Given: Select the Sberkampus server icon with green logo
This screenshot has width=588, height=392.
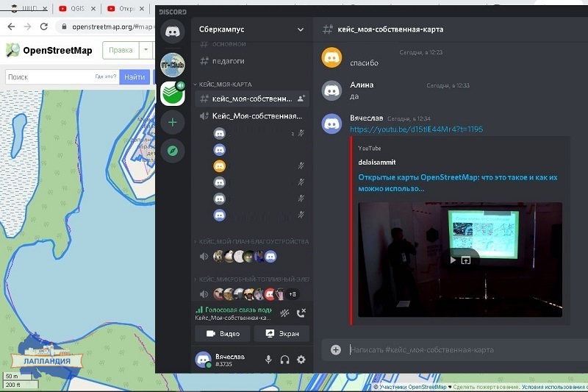Looking at the screenshot, I should point(173,93).
